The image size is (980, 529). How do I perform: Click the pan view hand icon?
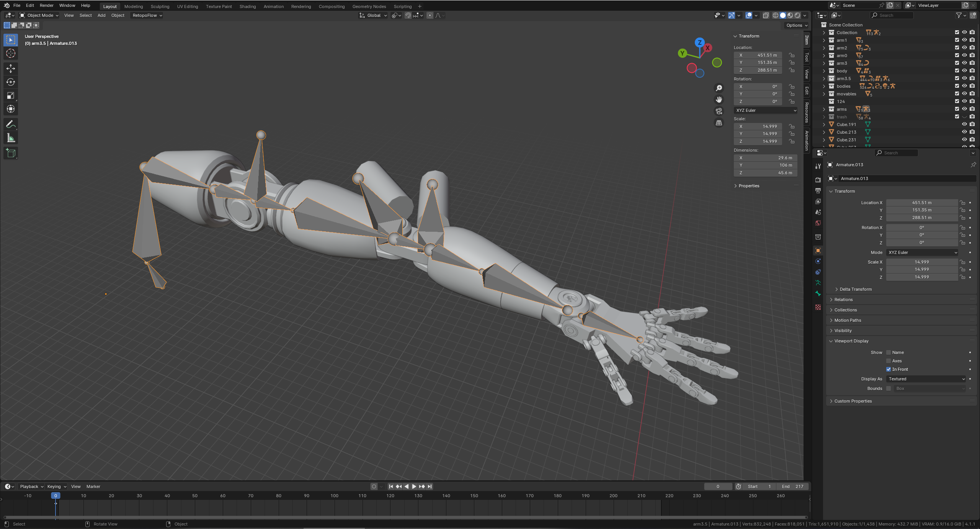pos(719,100)
